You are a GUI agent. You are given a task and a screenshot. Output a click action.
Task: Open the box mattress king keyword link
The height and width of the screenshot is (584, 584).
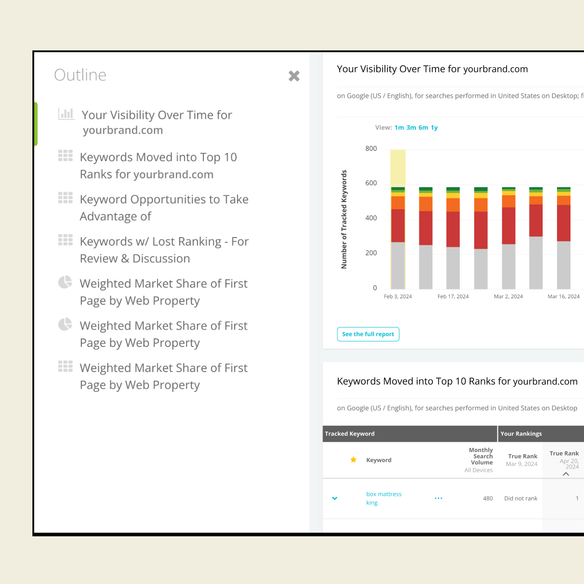coord(383,498)
